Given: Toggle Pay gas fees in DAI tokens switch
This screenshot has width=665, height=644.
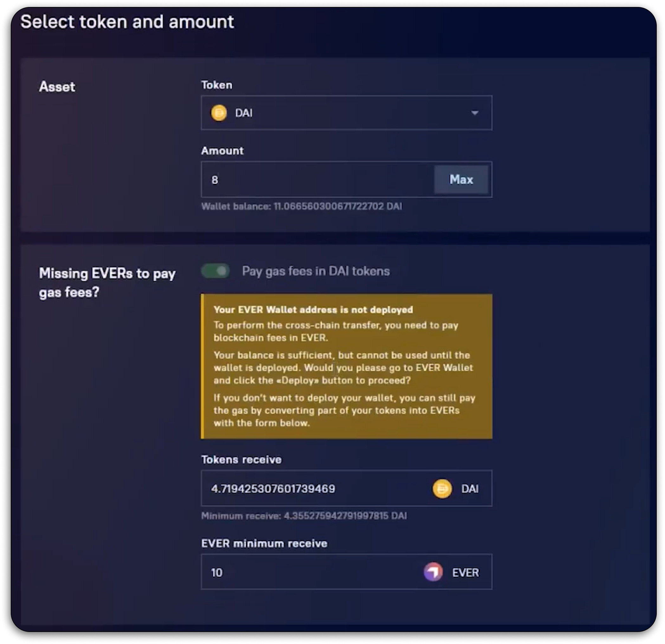Looking at the screenshot, I should point(216,271).
